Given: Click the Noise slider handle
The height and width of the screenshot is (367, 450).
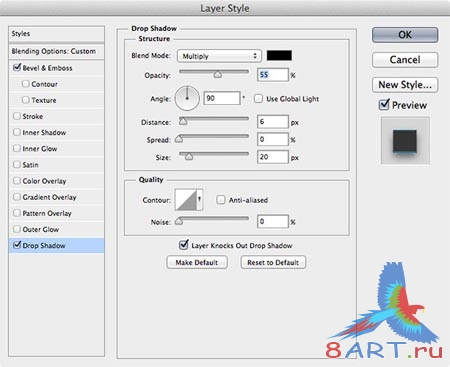Looking at the screenshot, I should point(179,221).
